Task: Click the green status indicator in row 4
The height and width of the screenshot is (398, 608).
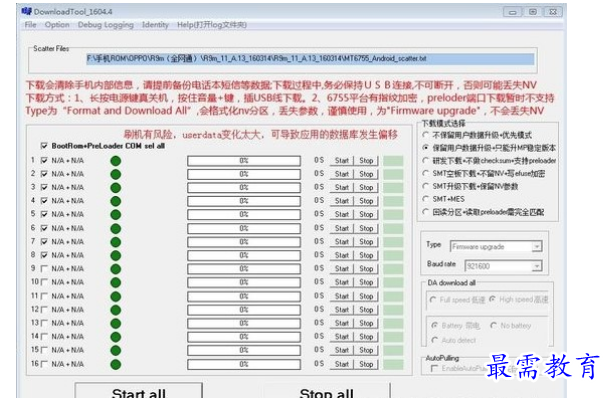Action: click(x=116, y=201)
